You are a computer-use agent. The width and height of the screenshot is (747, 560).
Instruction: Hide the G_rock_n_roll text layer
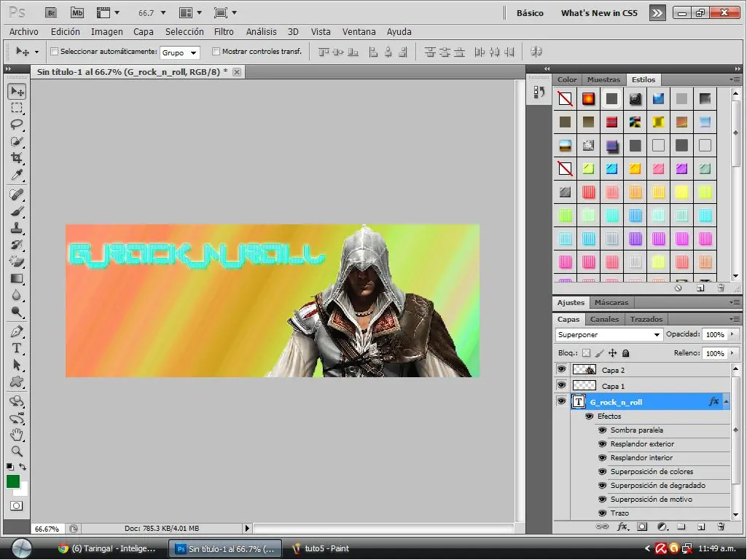(x=562, y=401)
